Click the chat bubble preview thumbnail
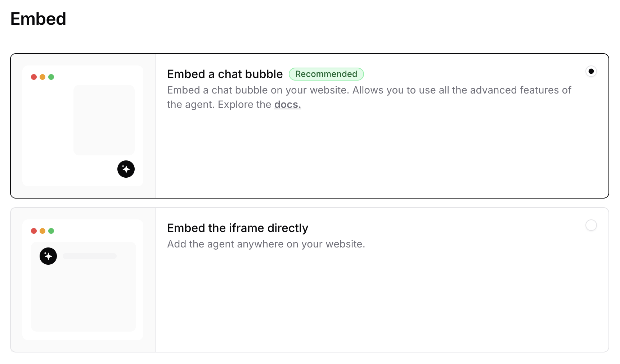This screenshot has width=620, height=364. click(x=83, y=126)
